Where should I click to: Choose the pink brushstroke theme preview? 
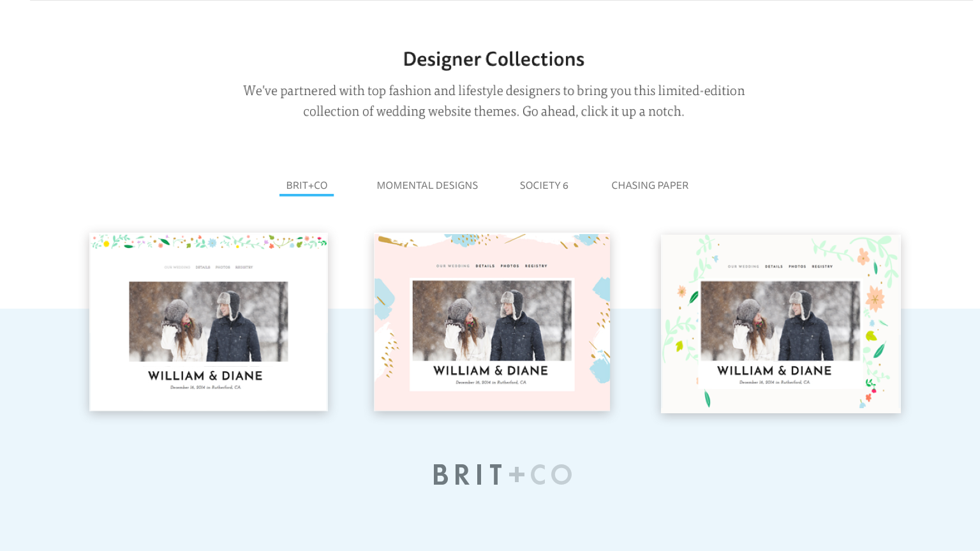click(x=492, y=322)
